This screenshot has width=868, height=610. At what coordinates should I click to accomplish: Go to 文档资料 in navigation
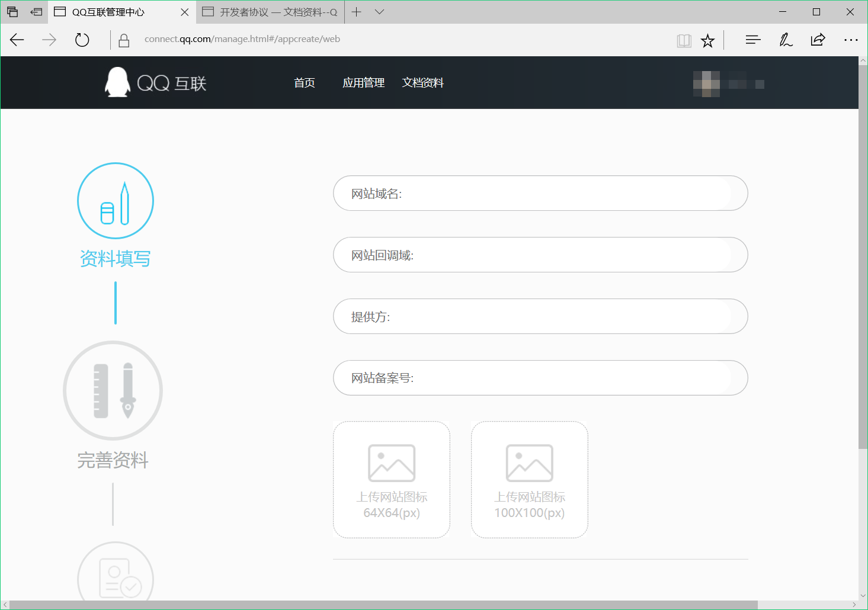click(x=422, y=83)
